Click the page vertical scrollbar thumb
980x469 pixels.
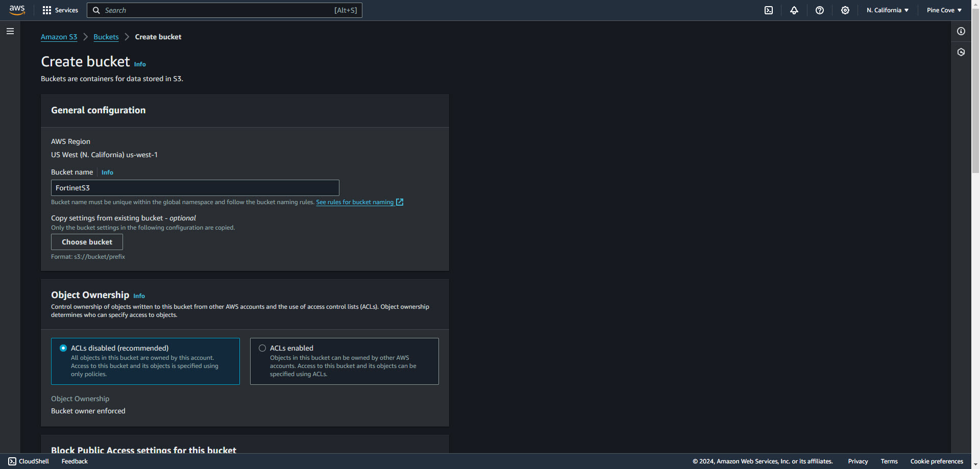(975, 92)
